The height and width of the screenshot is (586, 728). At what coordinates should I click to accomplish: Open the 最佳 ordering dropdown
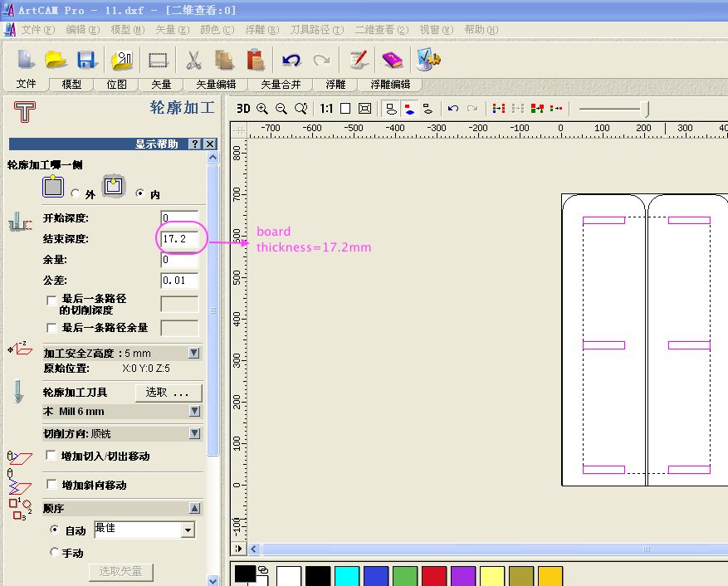point(188,530)
